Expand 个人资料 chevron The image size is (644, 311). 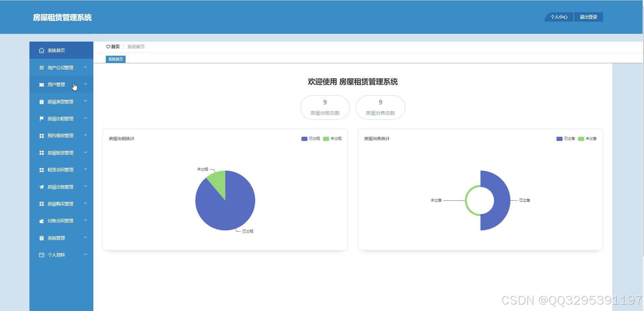click(x=86, y=255)
